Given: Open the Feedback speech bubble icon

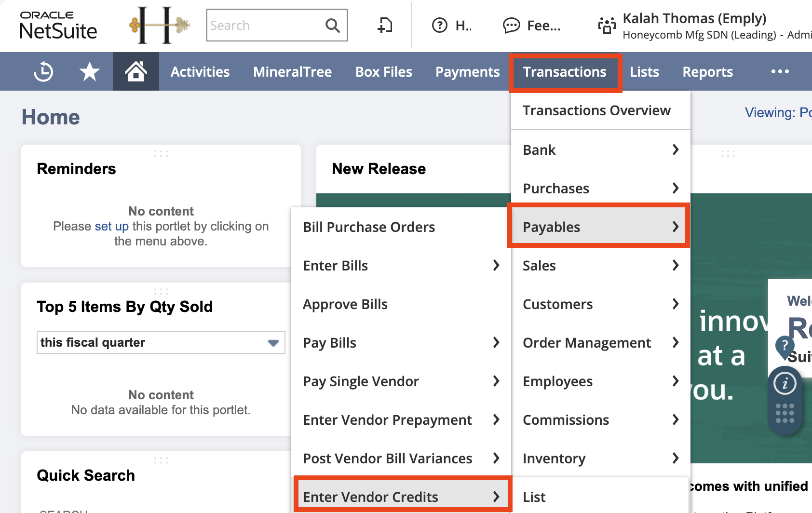Looking at the screenshot, I should [x=512, y=25].
